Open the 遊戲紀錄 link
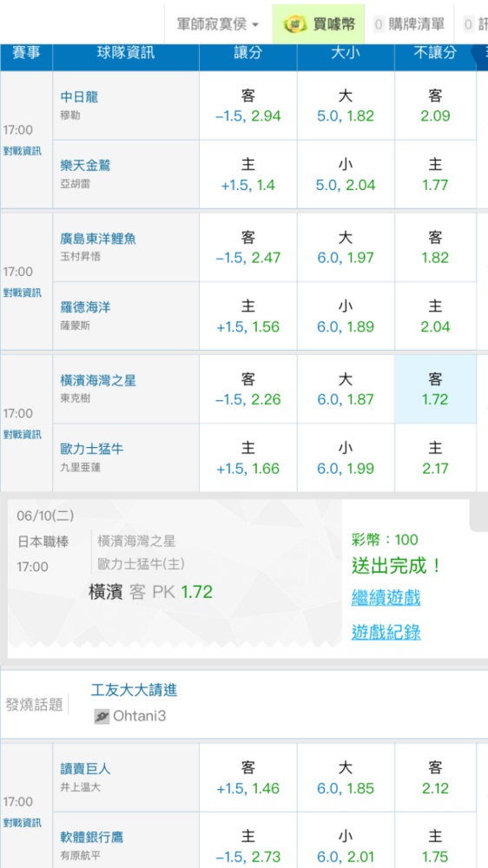This screenshot has width=488, height=868. coord(386,632)
